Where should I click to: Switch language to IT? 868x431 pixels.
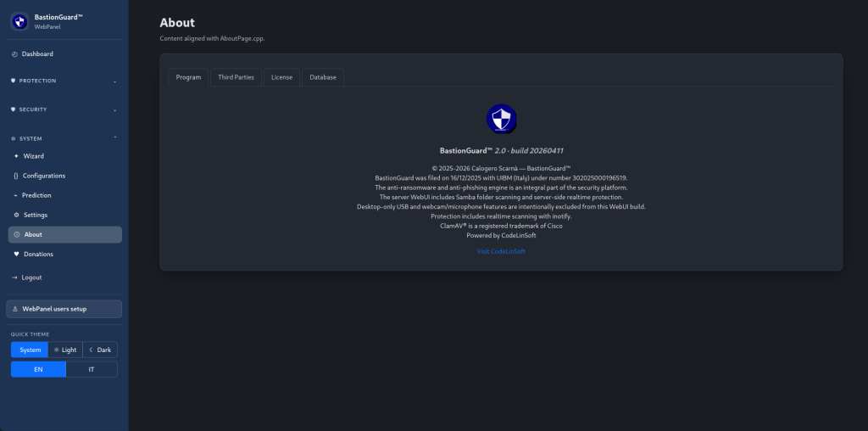click(92, 370)
